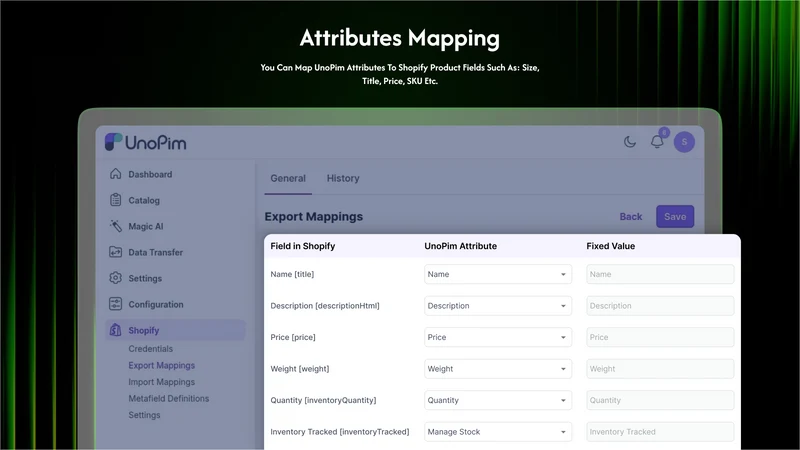Open the user avatar S menu
Screen dimensions: 800x450
pos(684,142)
